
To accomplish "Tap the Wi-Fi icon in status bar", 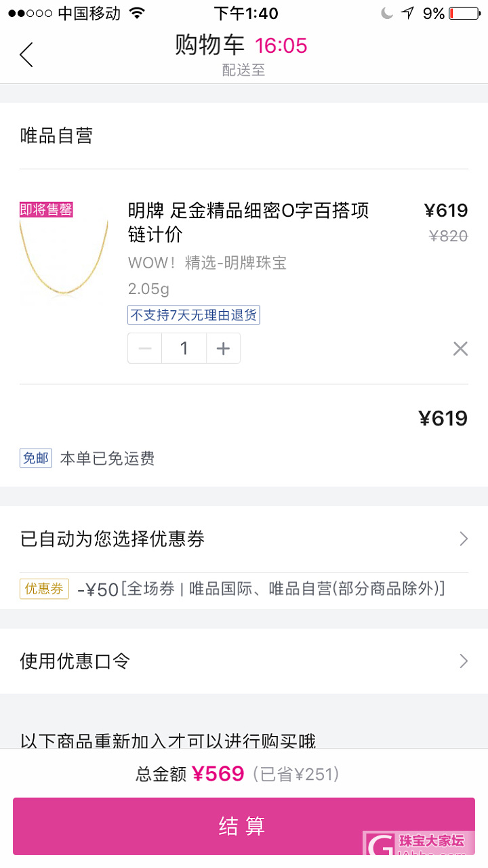I will tap(137, 14).
